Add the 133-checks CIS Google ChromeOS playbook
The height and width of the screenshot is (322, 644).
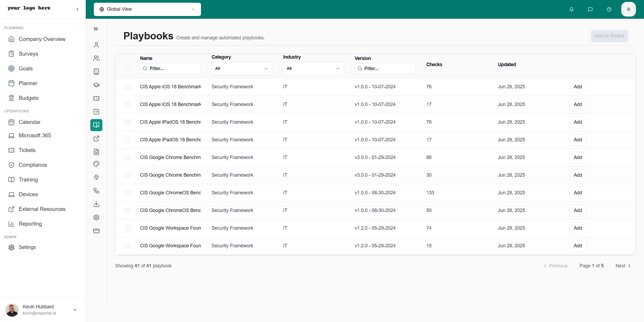click(578, 193)
